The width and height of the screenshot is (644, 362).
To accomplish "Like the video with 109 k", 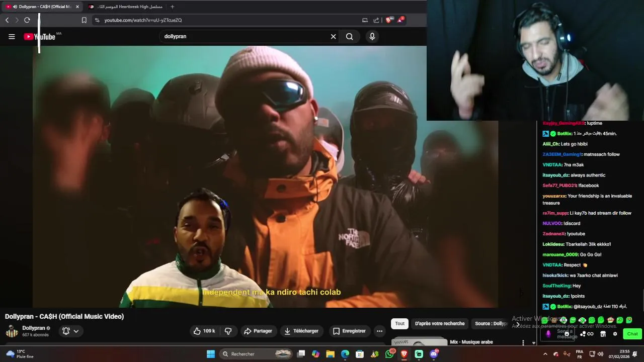I will pos(204,331).
